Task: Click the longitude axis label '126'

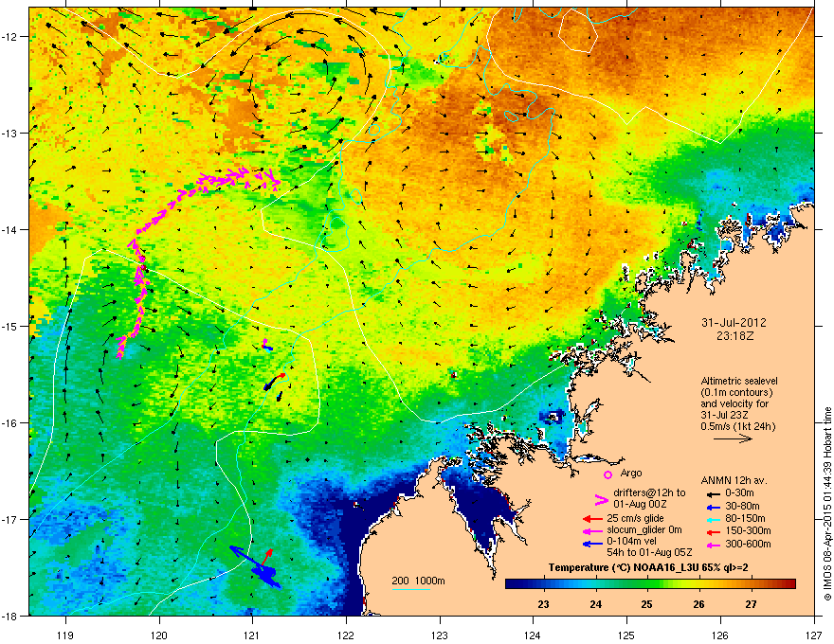Action: [720, 635]
